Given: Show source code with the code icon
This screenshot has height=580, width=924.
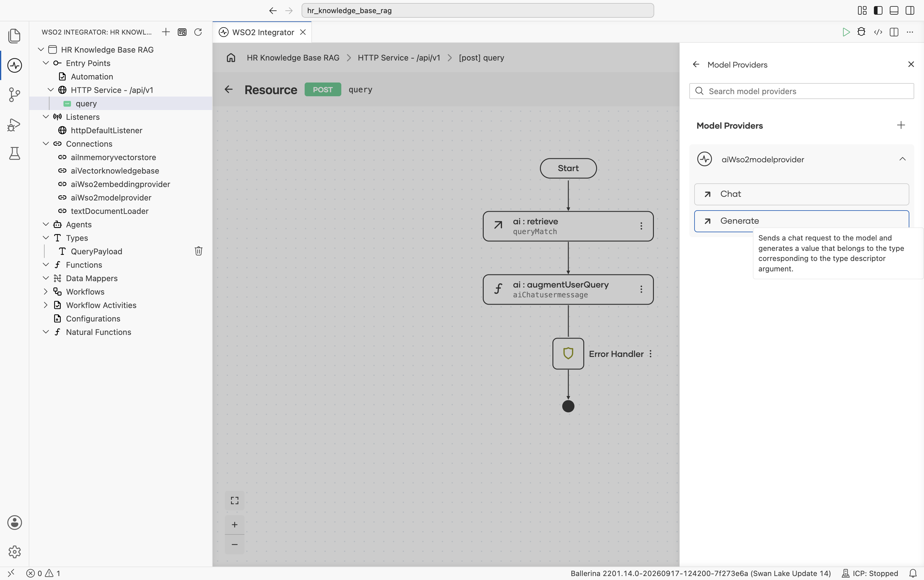Looking at the screenshot, I should pos(878,32).
